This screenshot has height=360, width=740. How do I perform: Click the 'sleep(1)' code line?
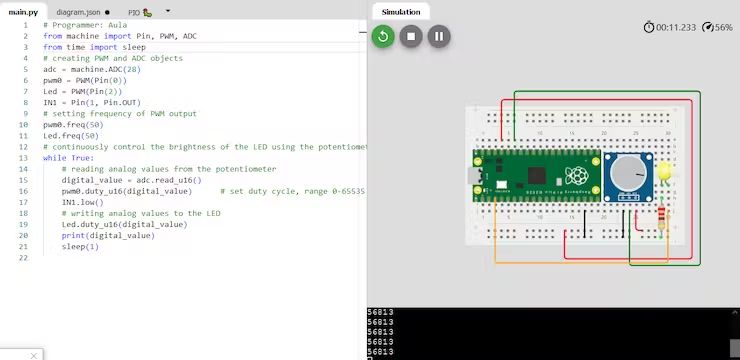(x=80, y=246)
